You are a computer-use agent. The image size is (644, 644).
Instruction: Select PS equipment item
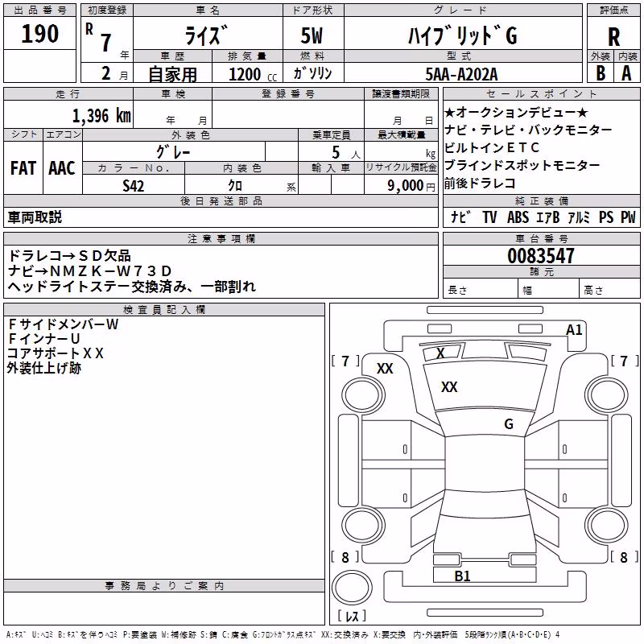(x=606, y=217)
